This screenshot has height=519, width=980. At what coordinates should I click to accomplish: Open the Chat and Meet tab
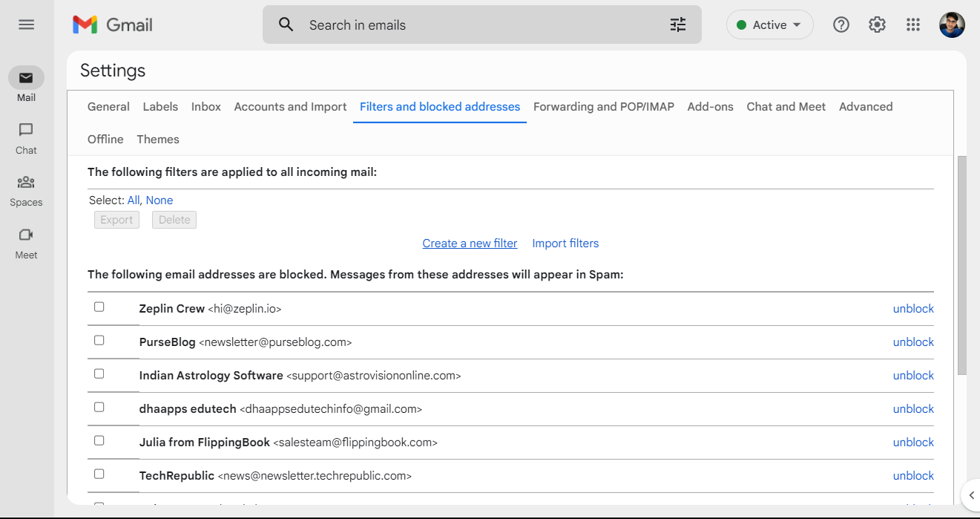click(x=786, y=107)
